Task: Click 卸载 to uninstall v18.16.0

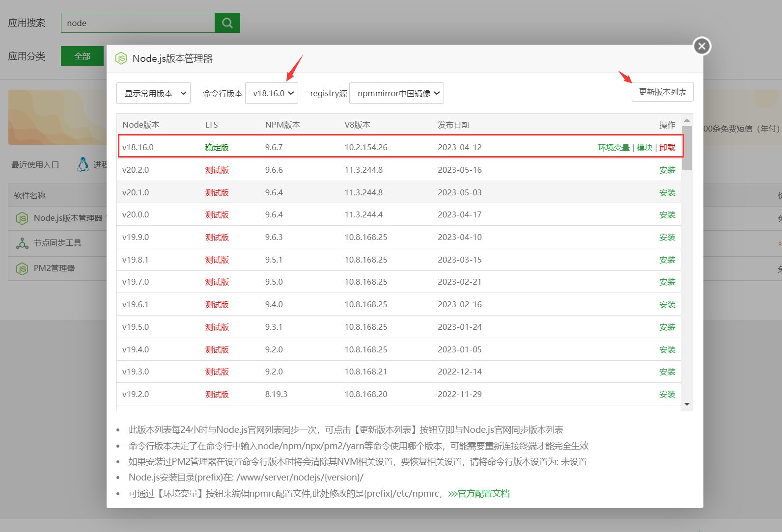Action: click(x=667, y=148)
